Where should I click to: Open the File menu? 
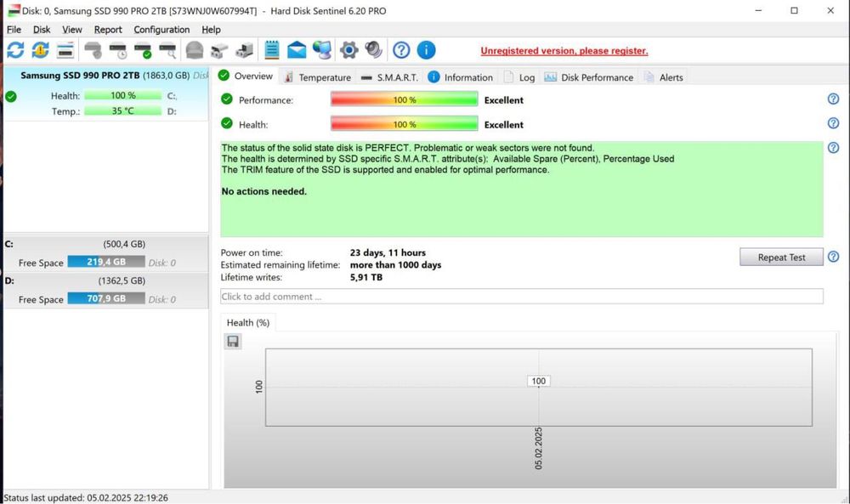pos(14,30)
